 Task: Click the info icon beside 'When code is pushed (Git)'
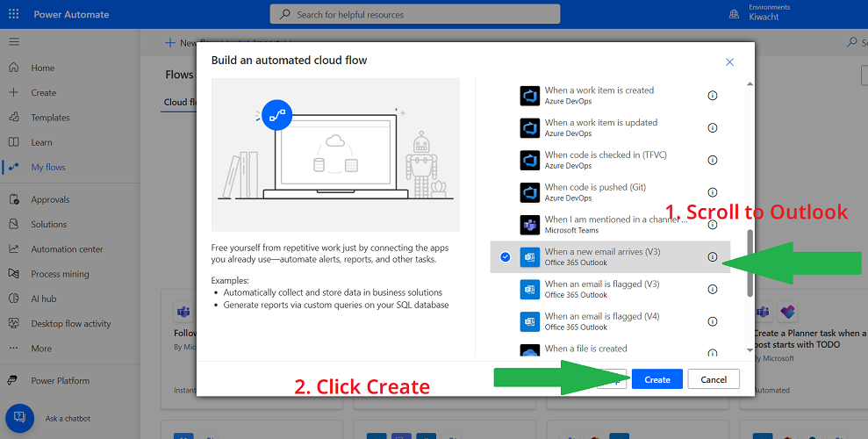tap(712, 192)
